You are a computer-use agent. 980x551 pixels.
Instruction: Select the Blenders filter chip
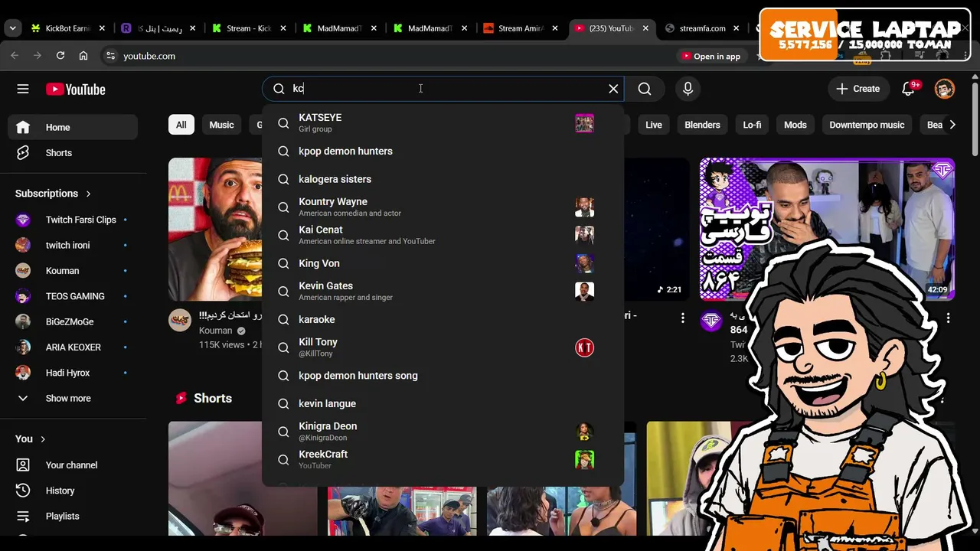702,125
